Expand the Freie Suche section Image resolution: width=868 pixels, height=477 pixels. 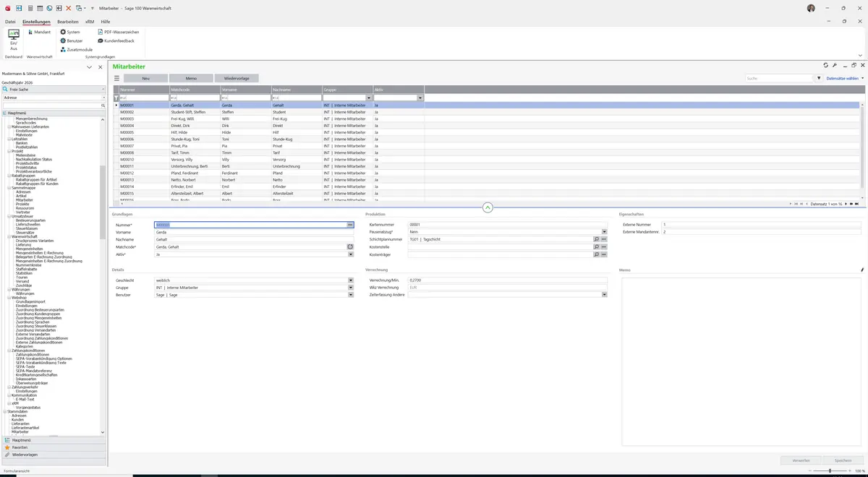pos(54,90)
